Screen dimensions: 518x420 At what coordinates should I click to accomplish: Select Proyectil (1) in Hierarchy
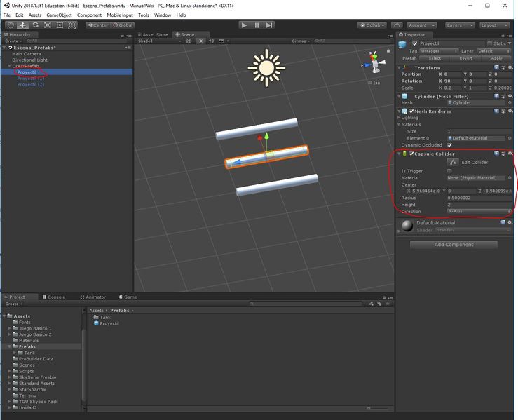click(x=31, y=79)
